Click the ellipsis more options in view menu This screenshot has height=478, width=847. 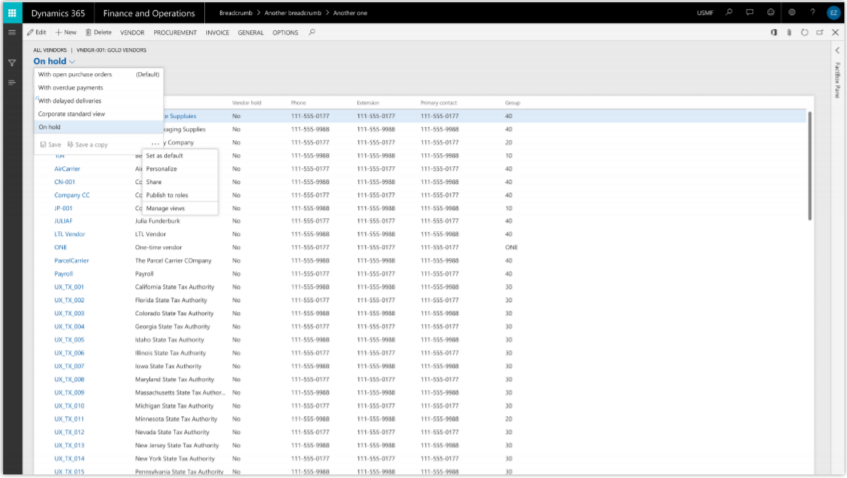pos(155,145)
